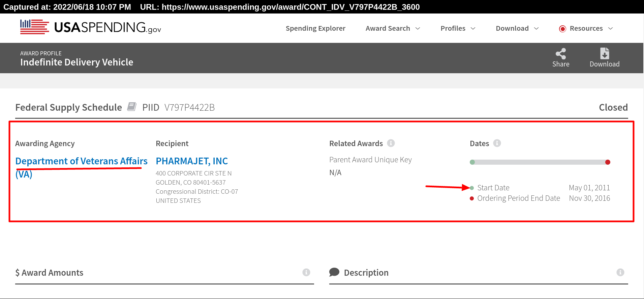
Task: Click the Closed status label
Action: pos(613,107)
